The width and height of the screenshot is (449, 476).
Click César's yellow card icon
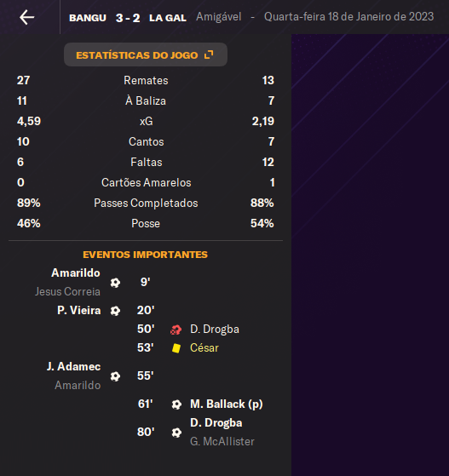176,348
